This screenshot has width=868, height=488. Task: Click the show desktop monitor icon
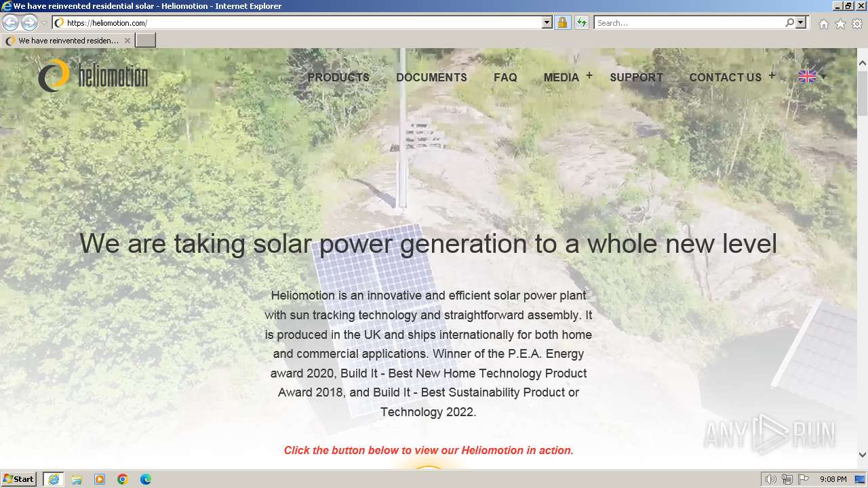point(860,479)
